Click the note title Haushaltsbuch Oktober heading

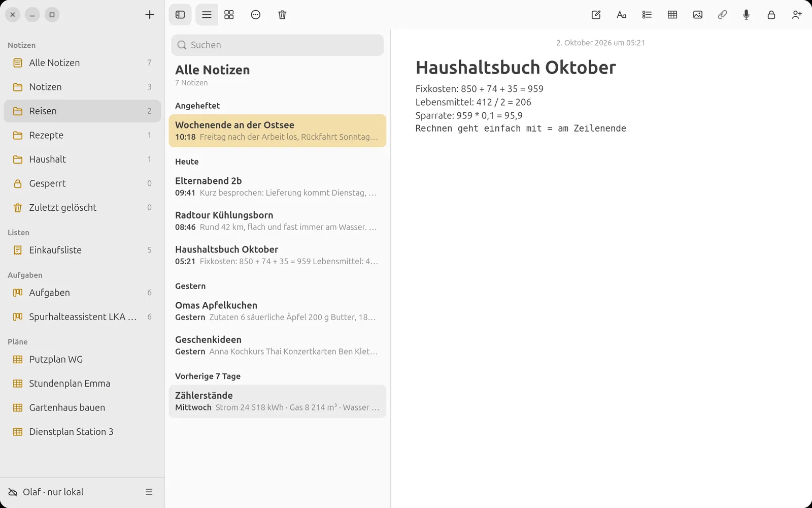pos(516,68)
